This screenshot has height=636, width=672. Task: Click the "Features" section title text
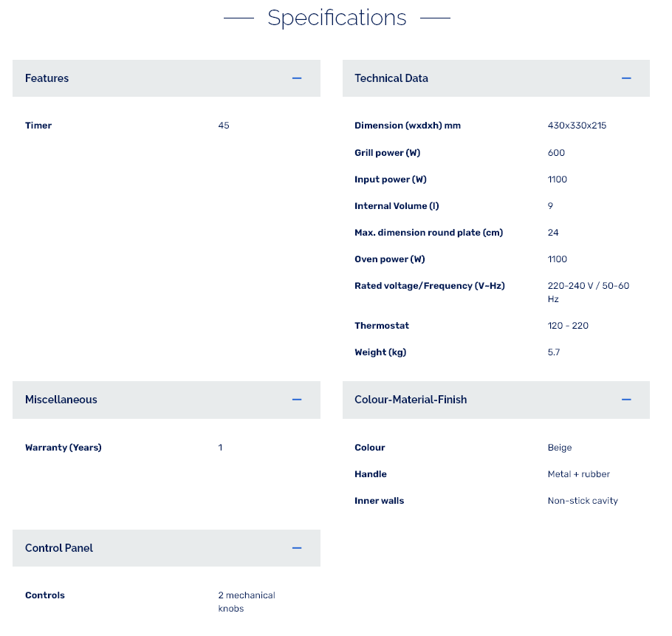(47, 78)
